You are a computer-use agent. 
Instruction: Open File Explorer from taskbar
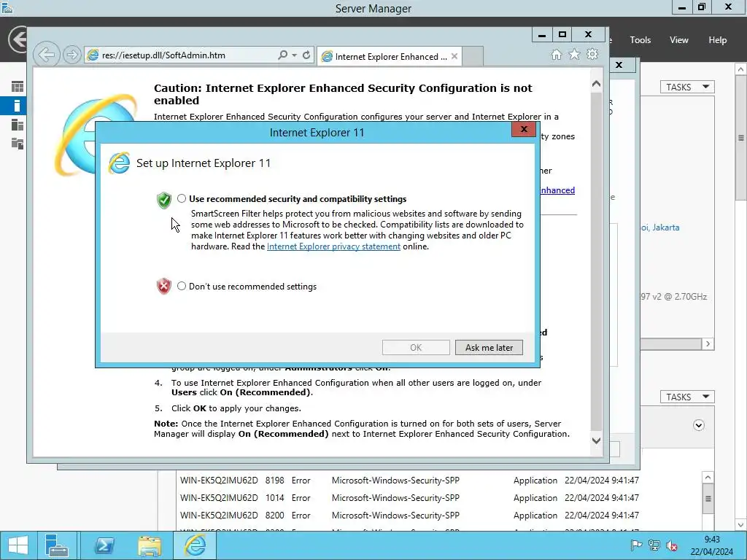(x=150, y=545)
